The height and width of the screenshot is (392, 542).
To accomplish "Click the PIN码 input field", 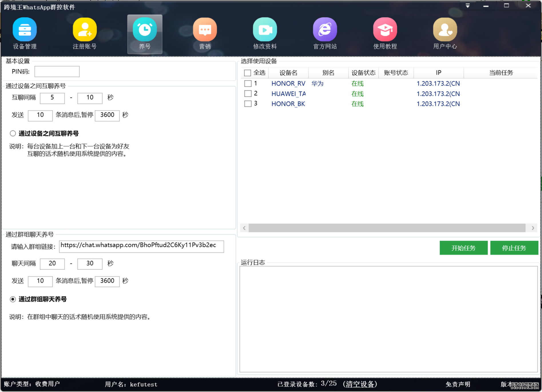I will pos(57,72).
